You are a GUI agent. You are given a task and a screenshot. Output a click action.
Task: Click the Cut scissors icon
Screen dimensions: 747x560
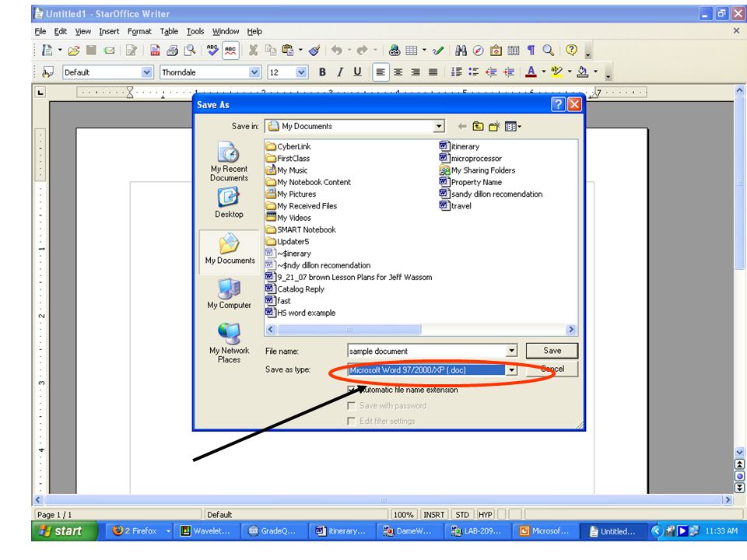tap(253, 50)
